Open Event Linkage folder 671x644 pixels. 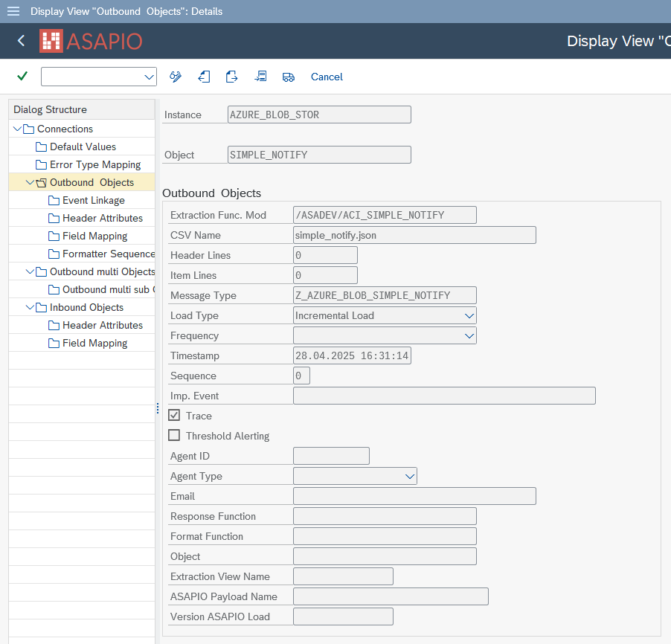87,200
